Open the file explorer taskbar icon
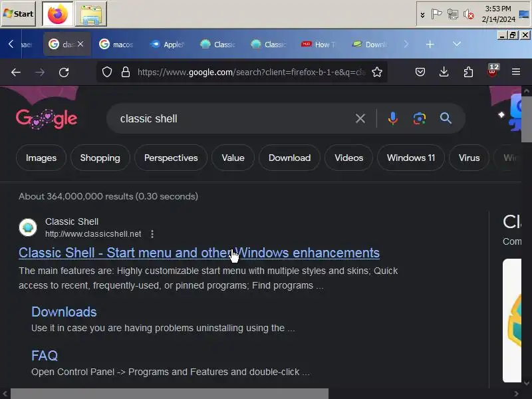This screenshot has height=399, width=532. 91,14
